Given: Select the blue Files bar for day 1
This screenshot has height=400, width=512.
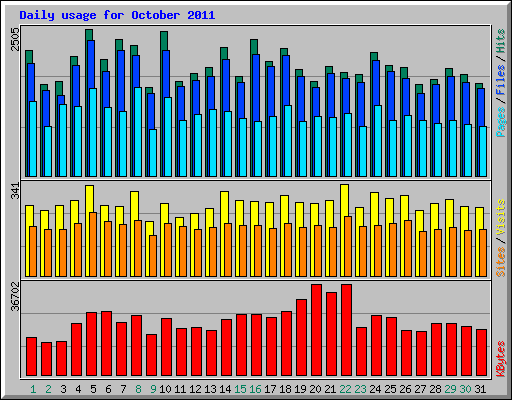Looking at the screenshot, I should (x=31, y=82).
